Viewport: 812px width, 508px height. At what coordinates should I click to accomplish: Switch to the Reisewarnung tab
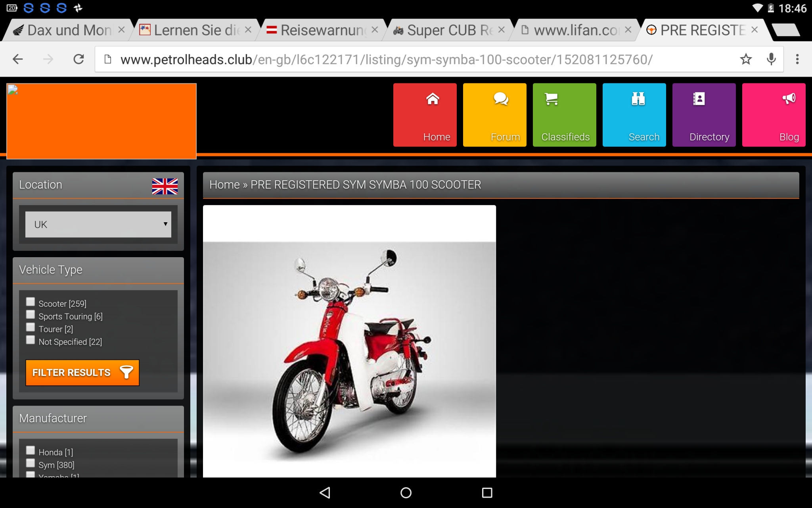click(317, 30)
